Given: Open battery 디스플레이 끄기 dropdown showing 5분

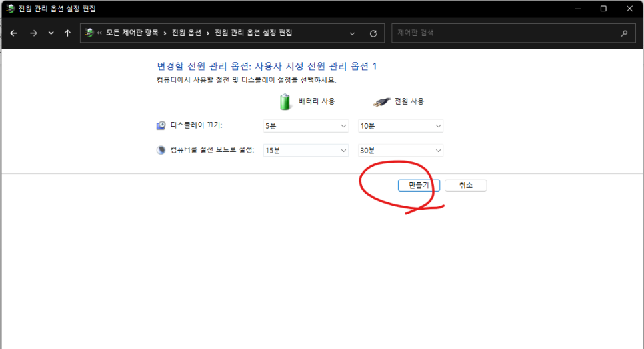Looking at the screenshot, I should pos(306,126).
